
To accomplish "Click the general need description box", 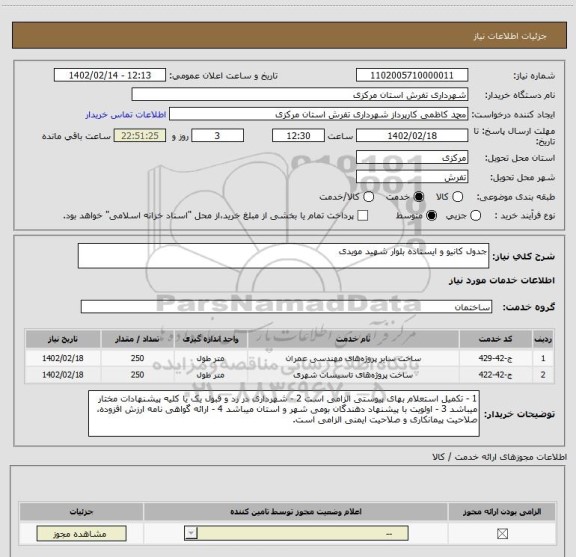I will click(283, 256).
